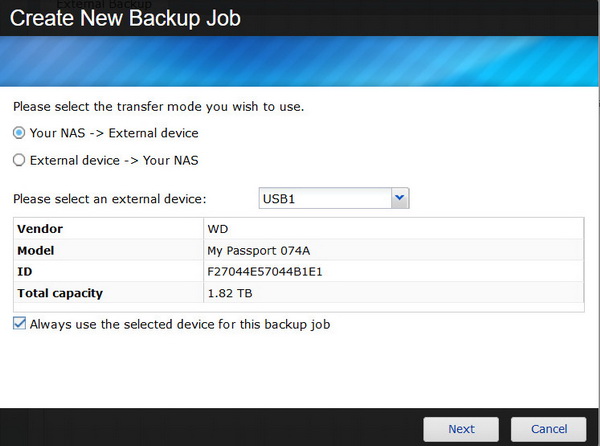Screen dimensions: 600x446
Task: Cancel the backup job creation
Action: (x=548, y=429)
